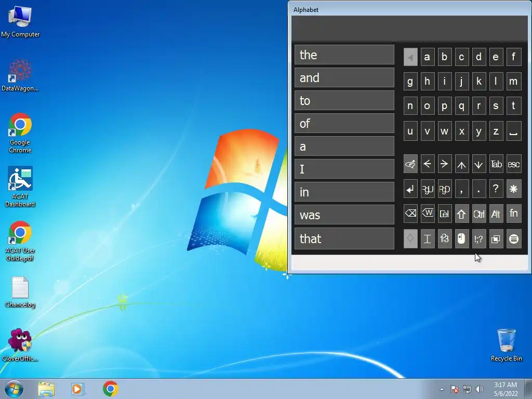Toggle the Ctrl modifier key
Screen dimensions: 532x399
click(x=478, y=214)
